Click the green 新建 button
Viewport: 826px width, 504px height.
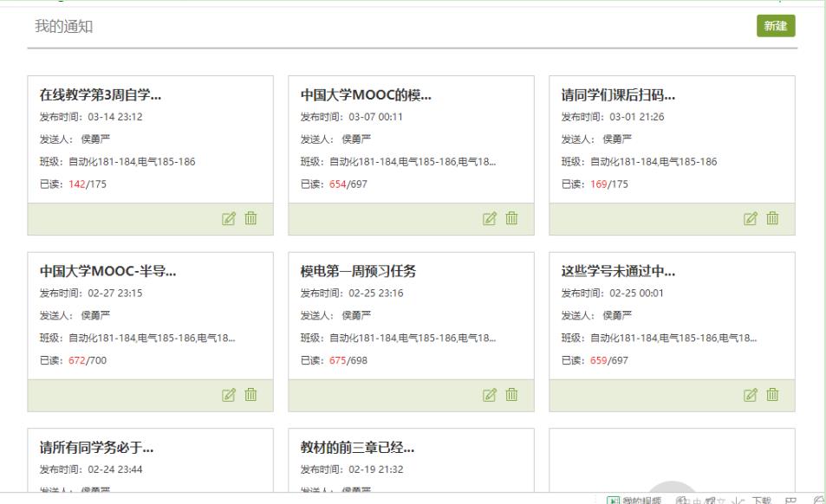tap(776, 26)
